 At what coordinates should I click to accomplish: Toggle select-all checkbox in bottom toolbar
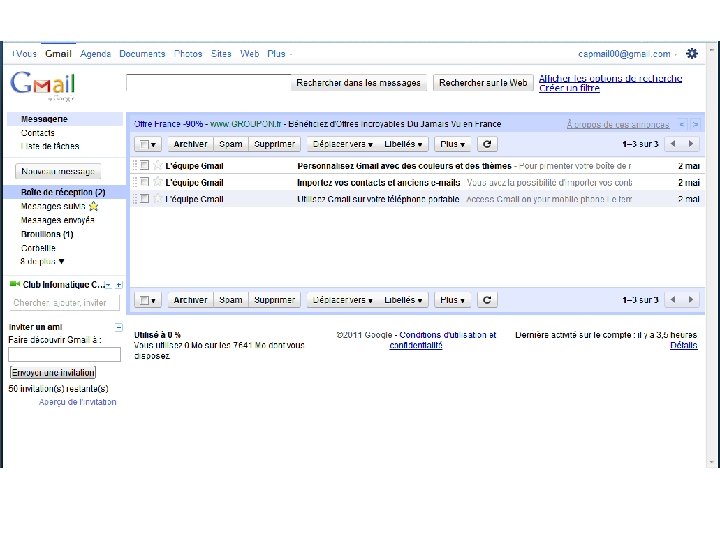[144, 300]
